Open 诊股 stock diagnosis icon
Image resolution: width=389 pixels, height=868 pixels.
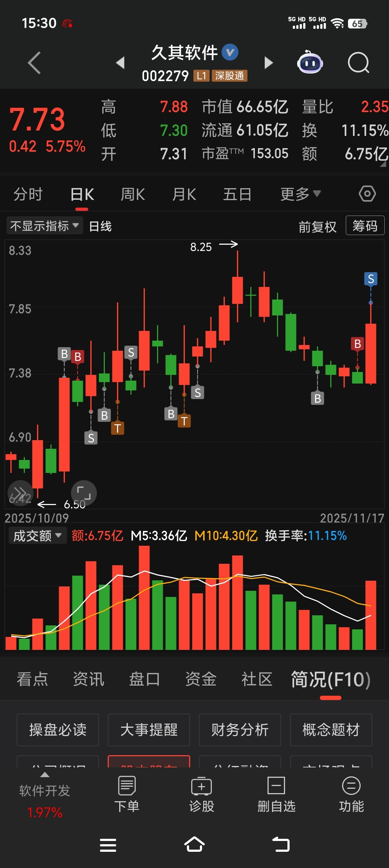202,794
